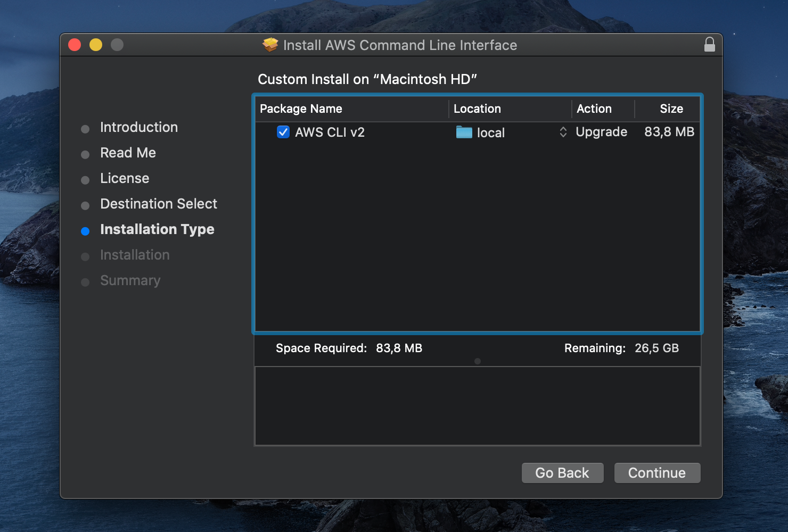Click the Space Required label
Viewport: 788px width, 532px height.
321,348
